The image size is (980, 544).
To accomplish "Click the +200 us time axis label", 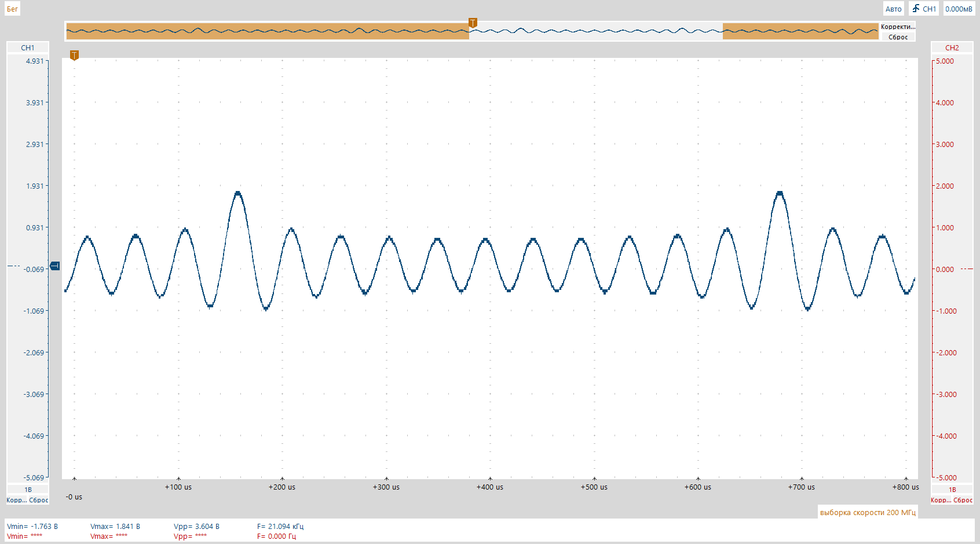I will coord(282,487).
